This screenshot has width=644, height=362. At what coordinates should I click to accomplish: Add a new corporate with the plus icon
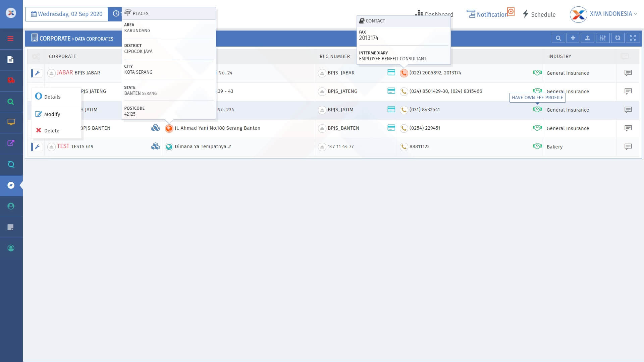[573, 38]
